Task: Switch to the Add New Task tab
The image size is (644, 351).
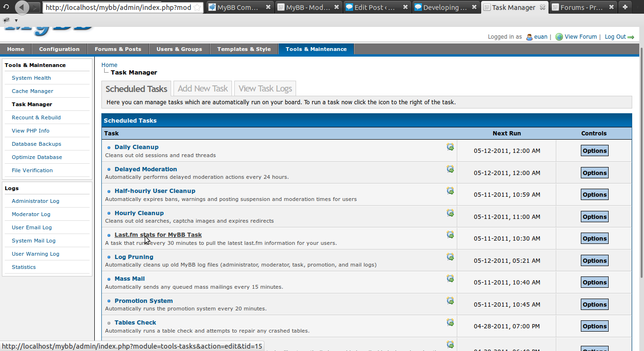Action: (x=203, y=89)
